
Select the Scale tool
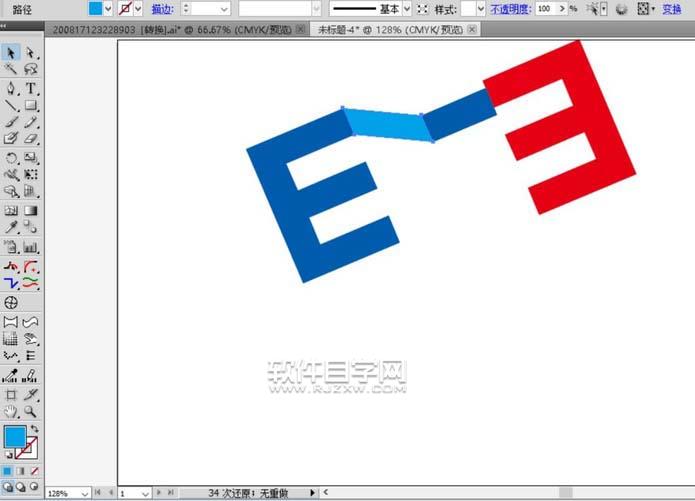[30, 157]
